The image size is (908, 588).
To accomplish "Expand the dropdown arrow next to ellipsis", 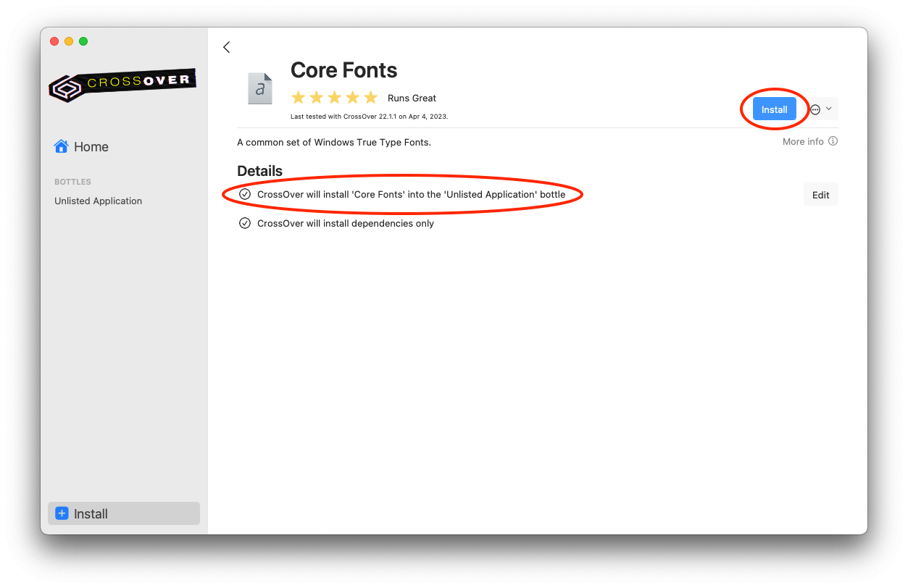I will 829,109.
